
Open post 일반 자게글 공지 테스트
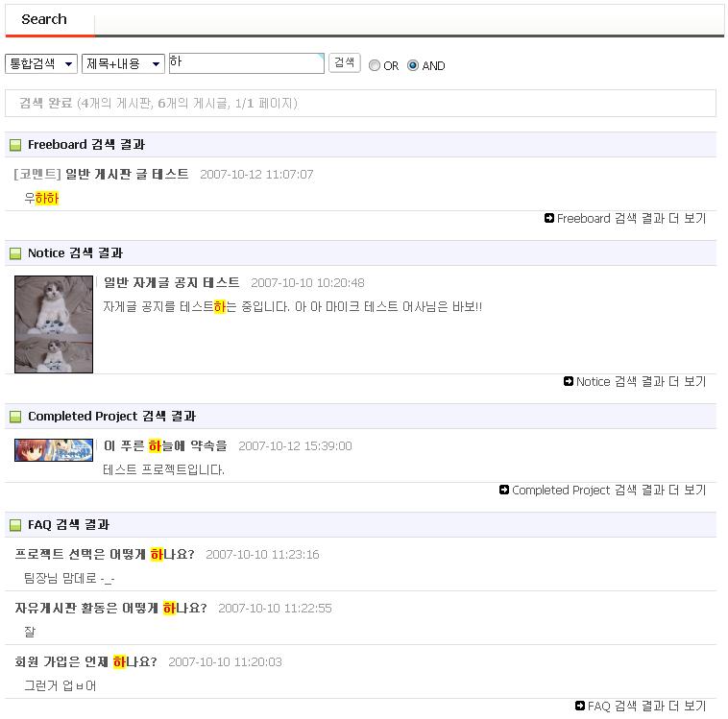[171, 282]
